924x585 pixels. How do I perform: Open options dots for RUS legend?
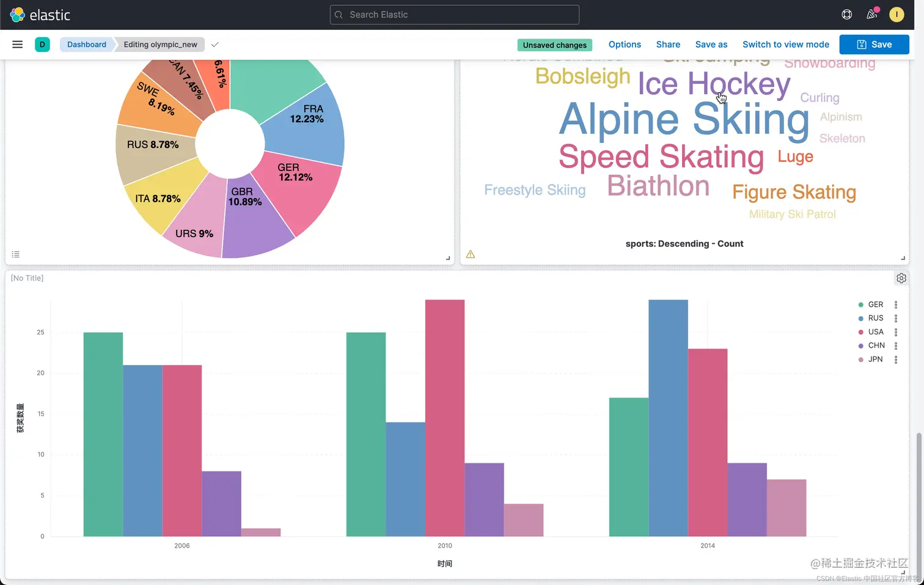pyautogui.click(x=896, y=318)
